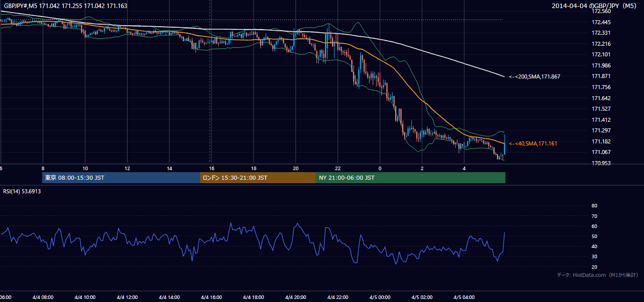Click the London session bar 15:30-21:00 JST
This screenshot has height=302, width=644.
(258, 178)
